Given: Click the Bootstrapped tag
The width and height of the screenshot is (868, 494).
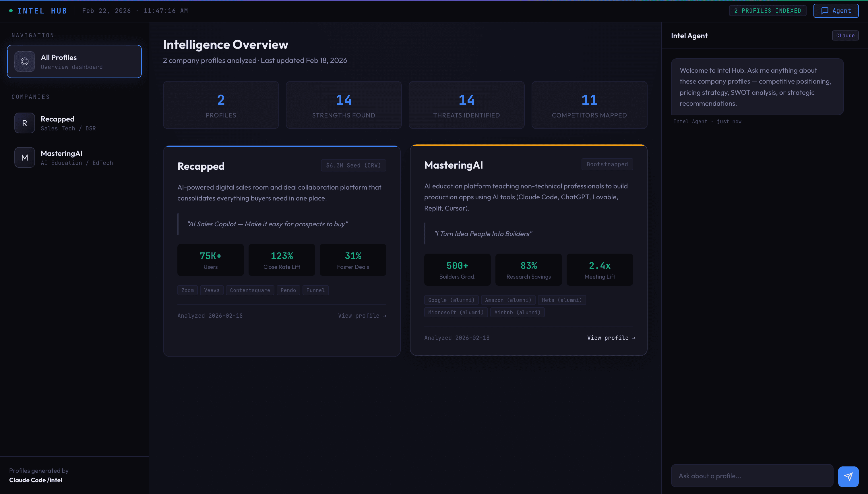Looking at the screenshot, I should tap(607, 165).
